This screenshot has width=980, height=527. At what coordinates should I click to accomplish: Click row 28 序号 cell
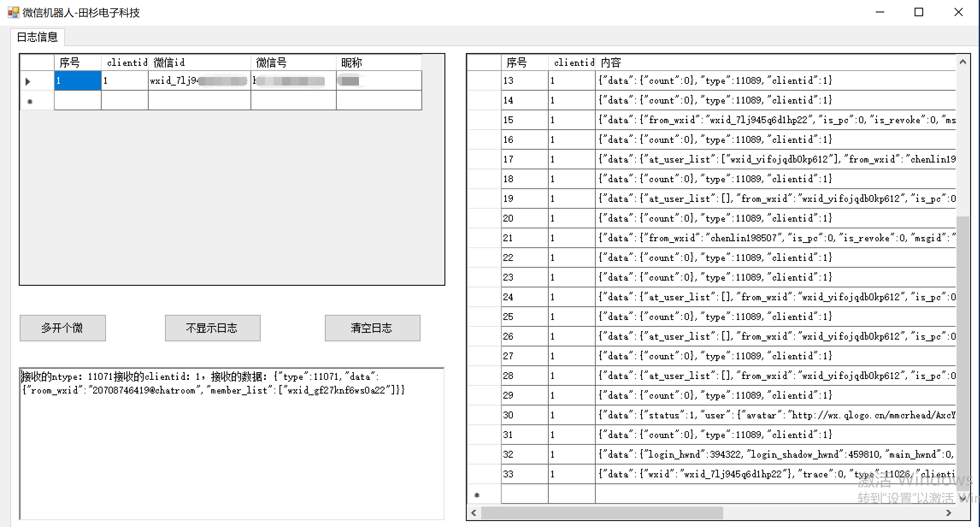[x=524, y=376]
